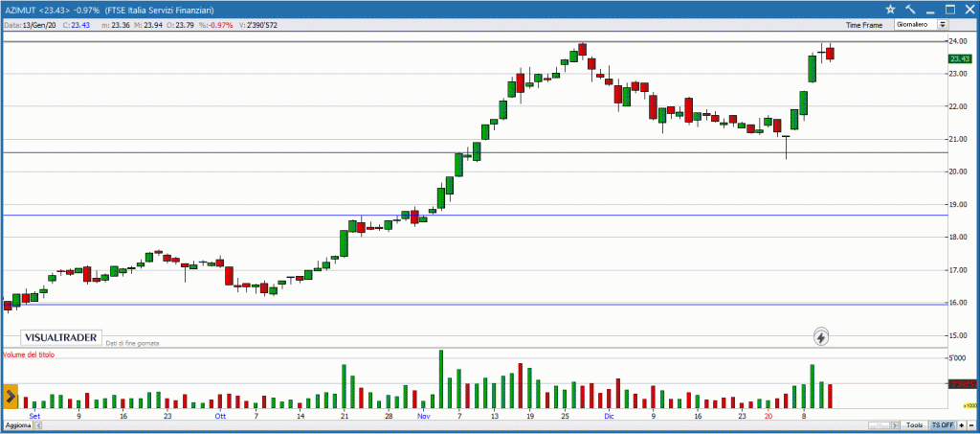Click the '25' date label on time axis

tap(565, 415)
